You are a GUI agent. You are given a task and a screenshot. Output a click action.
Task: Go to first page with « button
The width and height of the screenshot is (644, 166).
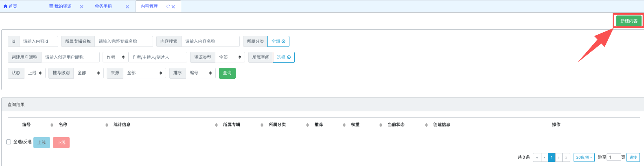pyautogui.click(x=537, y=157)
